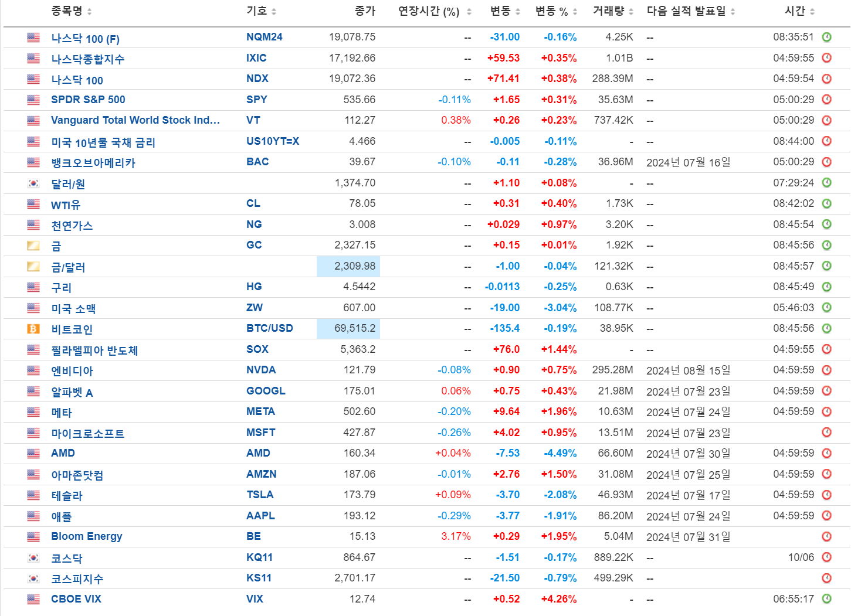Click the SOX ticker symbol
Image resolution: width=851 pixels, height=616 pixels.
tap(257, 349)
